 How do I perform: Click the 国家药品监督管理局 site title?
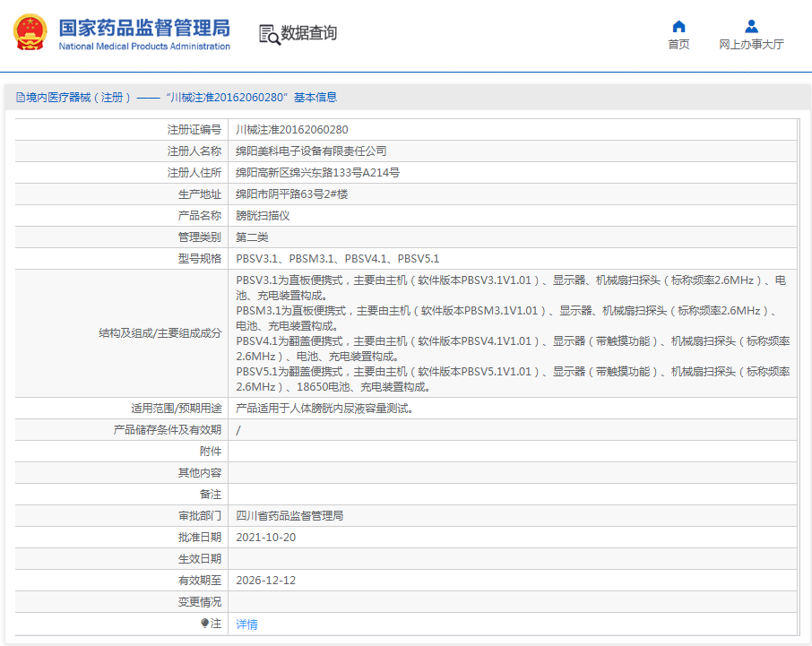coord(143,26)
